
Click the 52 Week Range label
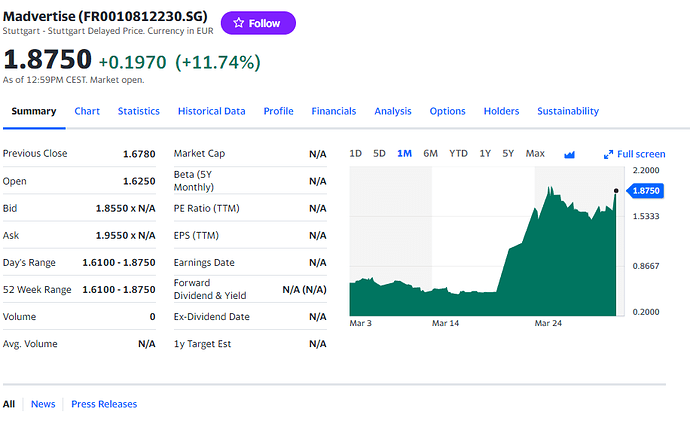pyautogui.click(x=37, y=290)
